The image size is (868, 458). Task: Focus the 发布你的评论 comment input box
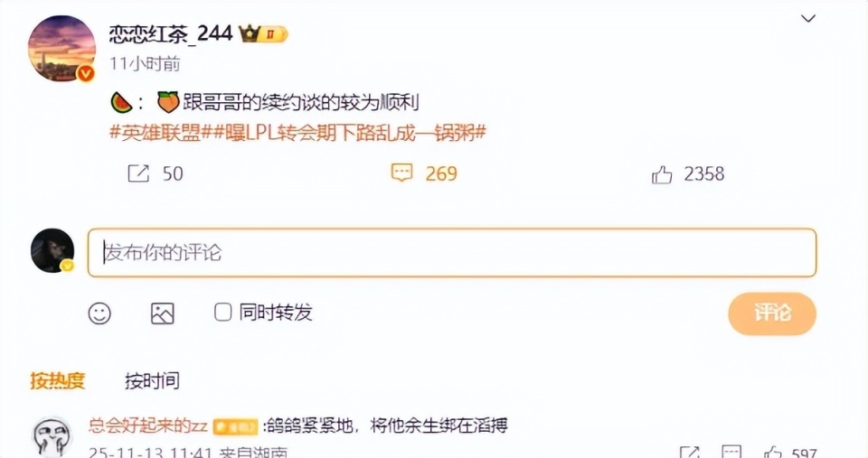point(452,253)
